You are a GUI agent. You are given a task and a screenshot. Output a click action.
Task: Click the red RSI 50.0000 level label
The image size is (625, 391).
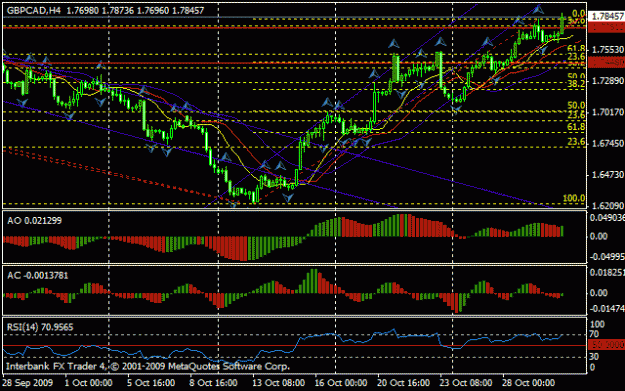coord(607,345)
